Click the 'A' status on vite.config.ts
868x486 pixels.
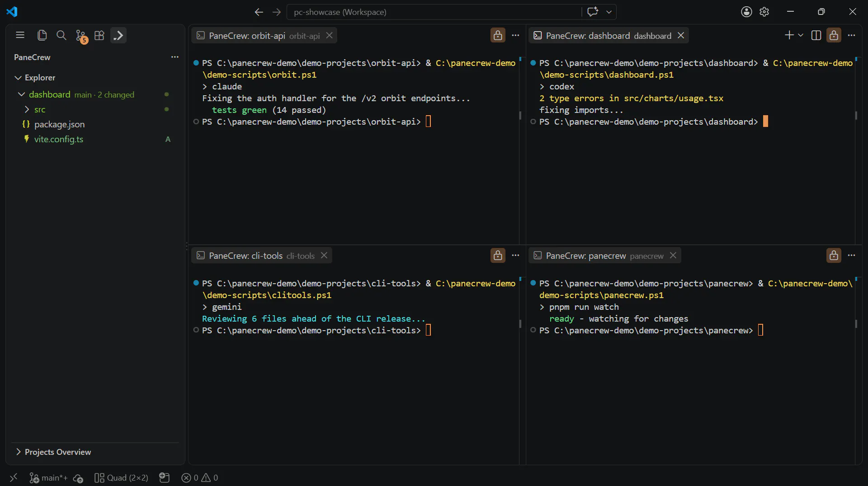click(x=168, y=139)
